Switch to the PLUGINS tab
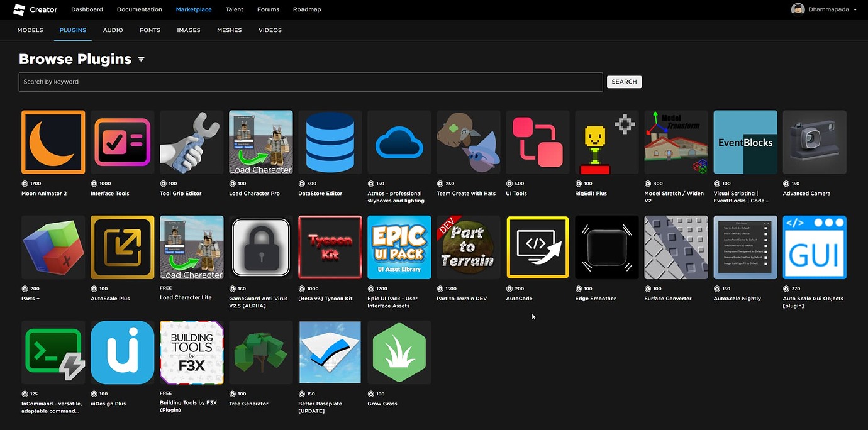Image resolution: width=868 pixels, height=430 pixels. 73,30
